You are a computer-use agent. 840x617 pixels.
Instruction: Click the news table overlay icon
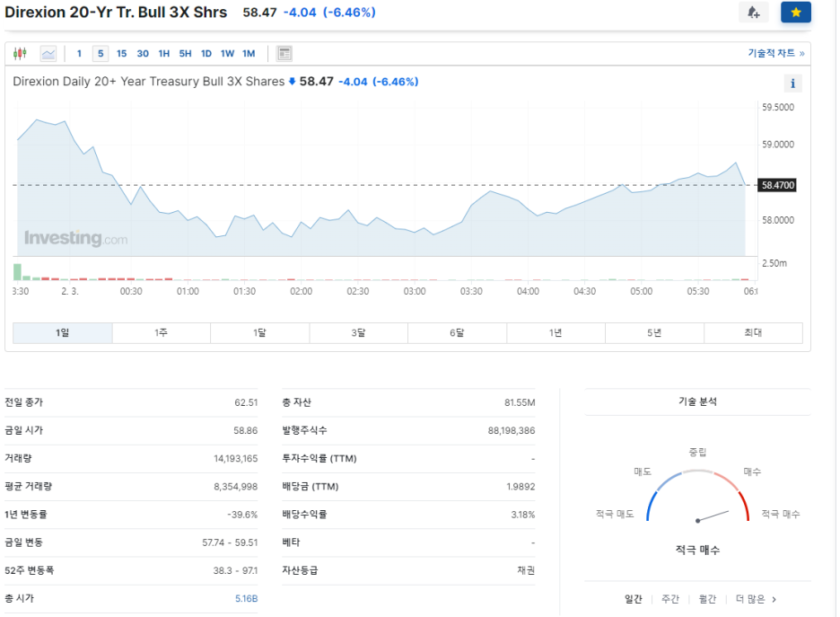click(284, 54)
